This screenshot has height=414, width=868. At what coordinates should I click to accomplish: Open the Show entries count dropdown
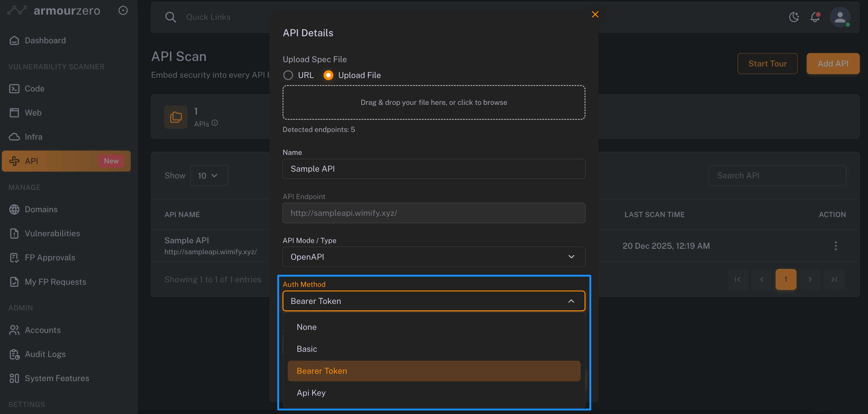pyautogui.click(x=209, y=176)
